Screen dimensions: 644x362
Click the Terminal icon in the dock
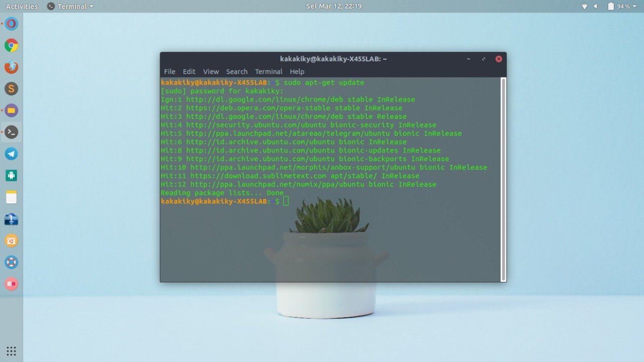tap(12, 132)
